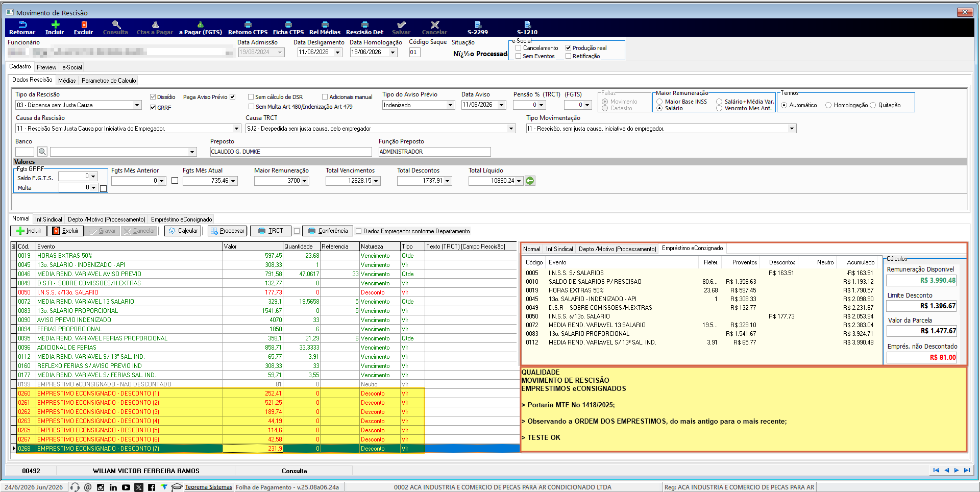Click the magnifier icon next to Banco
Screen dimensions: 980x492
(x=42, y=152)
